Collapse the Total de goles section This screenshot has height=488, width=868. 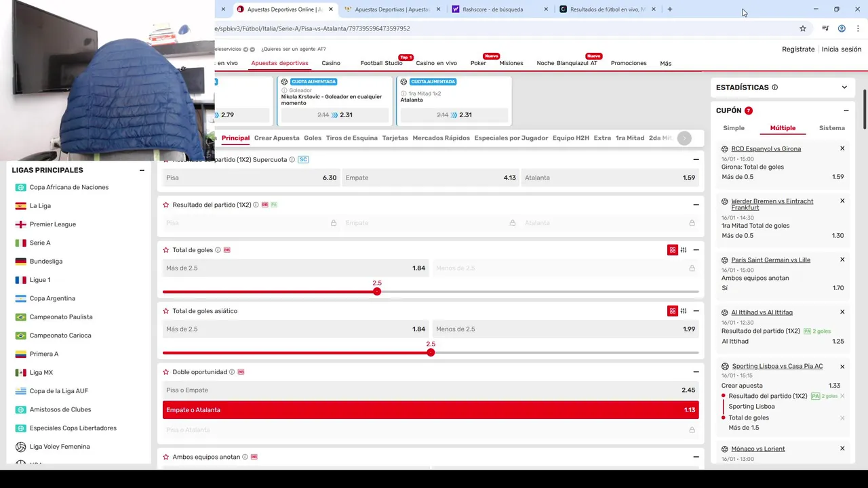(696, 250)
